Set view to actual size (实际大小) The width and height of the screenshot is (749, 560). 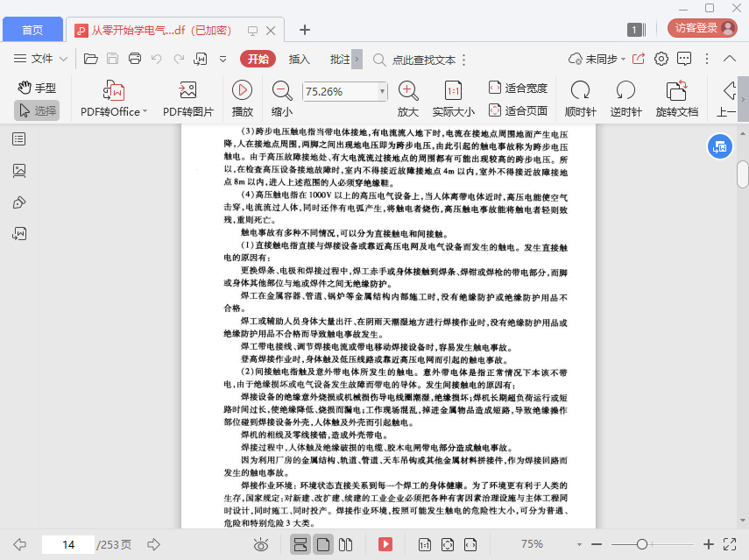point(453,91)
